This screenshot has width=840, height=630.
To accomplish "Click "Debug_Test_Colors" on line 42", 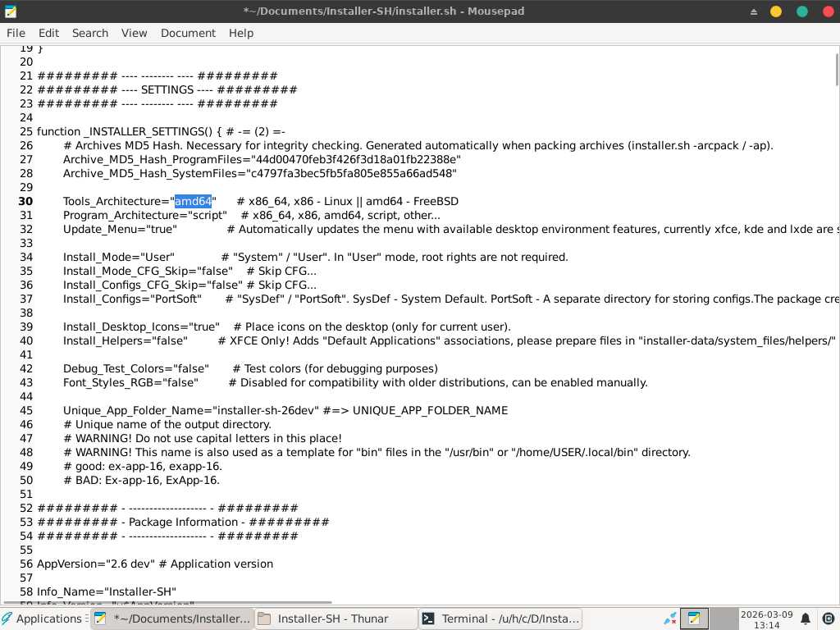I will pyautogui.click(x=114, y=368).
